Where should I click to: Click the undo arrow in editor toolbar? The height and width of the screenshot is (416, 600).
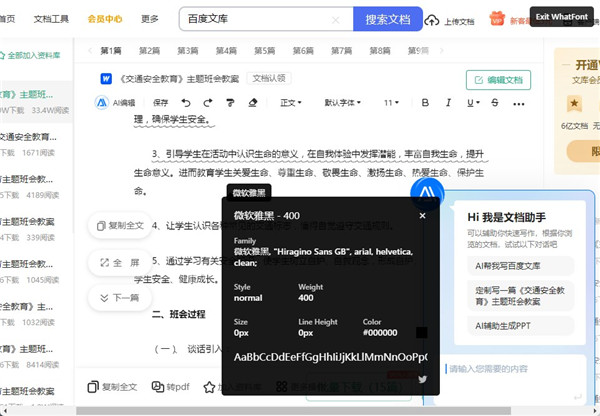[x=186, y=103]
